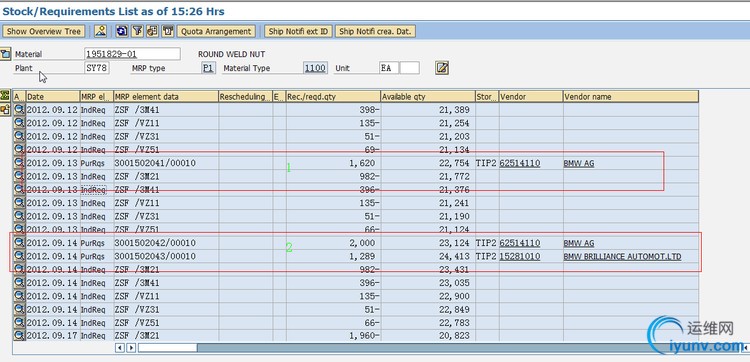Click the Unit field showing EA

pyautogui.click(x=388, y=68)
